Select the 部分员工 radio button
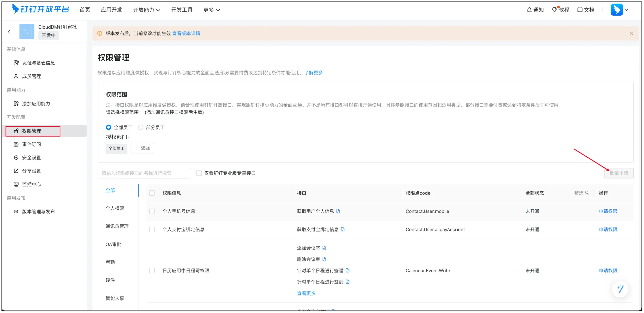Image resolution: width=644 pixels, height=313 pixels. click(x=141, y=127)
